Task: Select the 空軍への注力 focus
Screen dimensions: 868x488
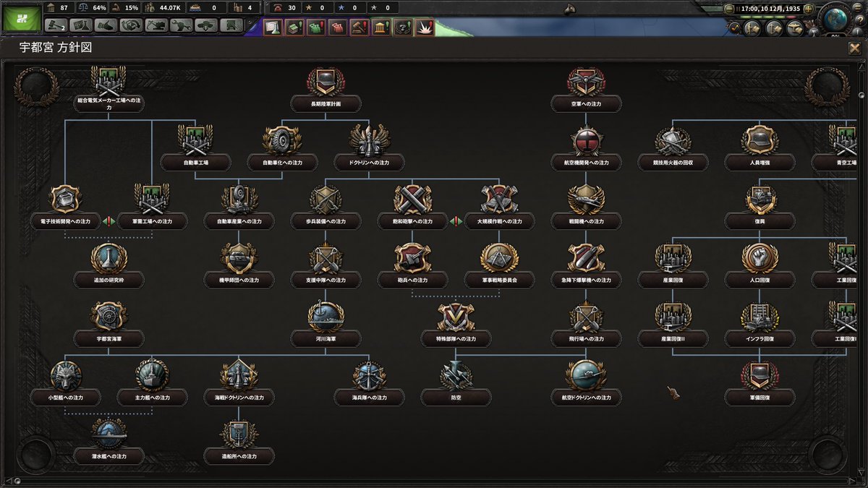Action: tap(586, 89)
